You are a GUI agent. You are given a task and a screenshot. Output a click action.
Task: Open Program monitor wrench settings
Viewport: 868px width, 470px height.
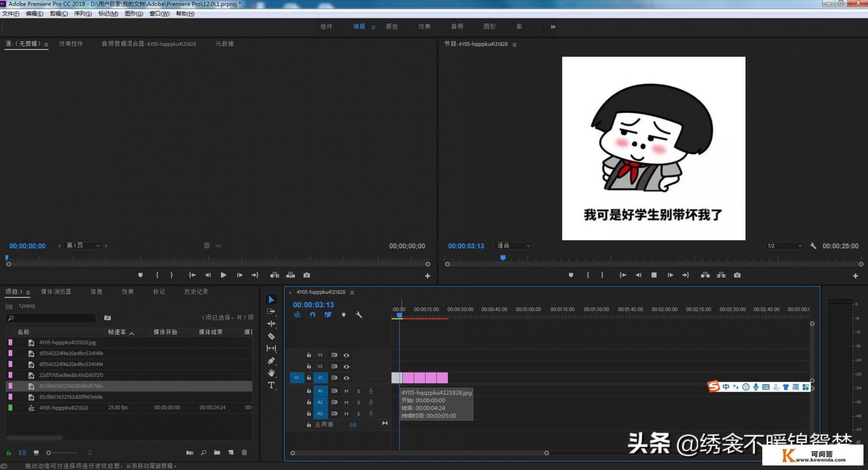coord(813,246)
